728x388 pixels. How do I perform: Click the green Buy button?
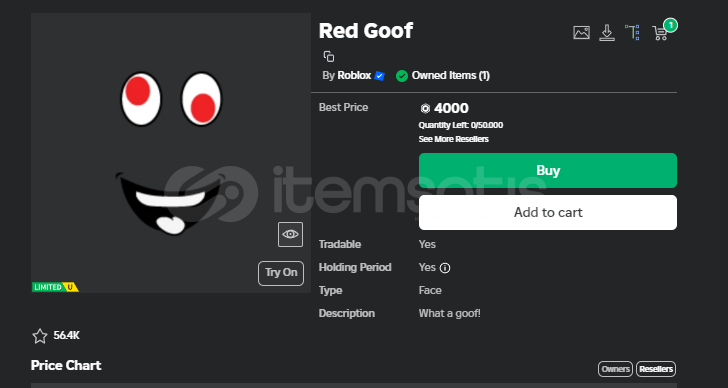coord(548,170)
